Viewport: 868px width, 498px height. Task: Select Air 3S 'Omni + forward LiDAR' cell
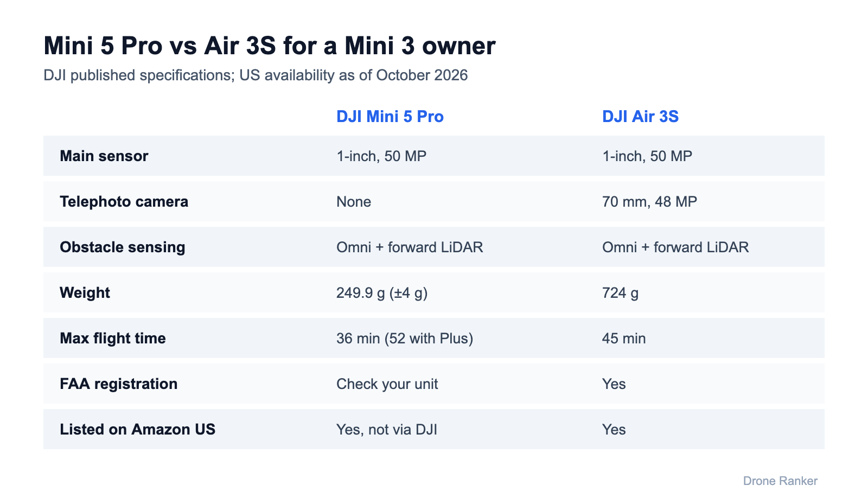(x=675, y=247)
